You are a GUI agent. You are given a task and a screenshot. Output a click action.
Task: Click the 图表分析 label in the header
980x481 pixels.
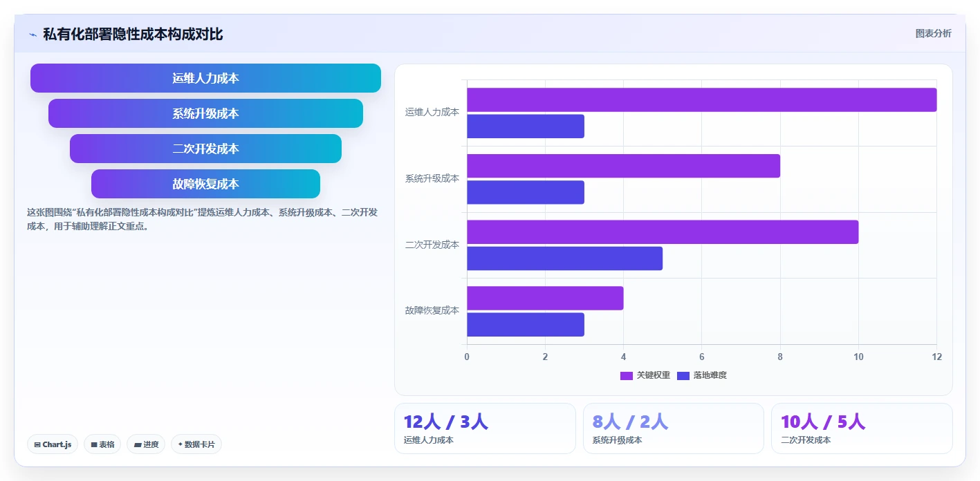[933, 33]
